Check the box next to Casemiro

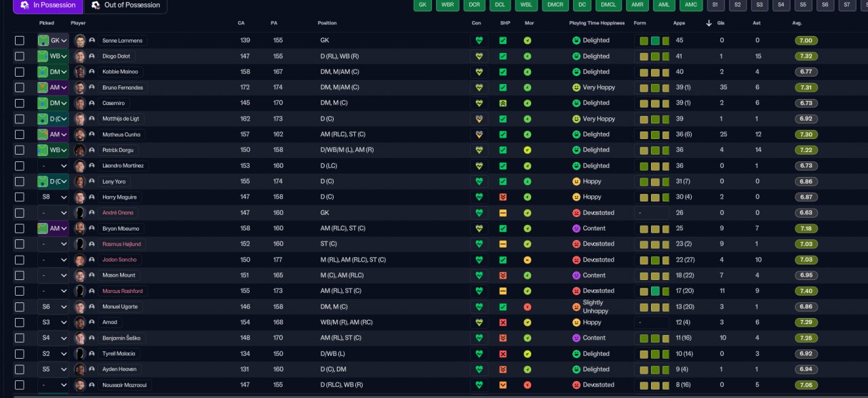(x=20, y=103)
